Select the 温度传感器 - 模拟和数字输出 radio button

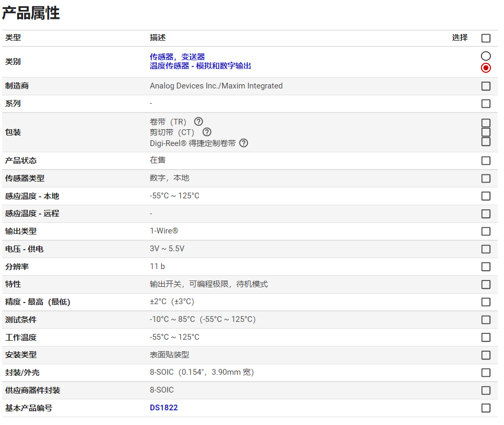point(486,68)
